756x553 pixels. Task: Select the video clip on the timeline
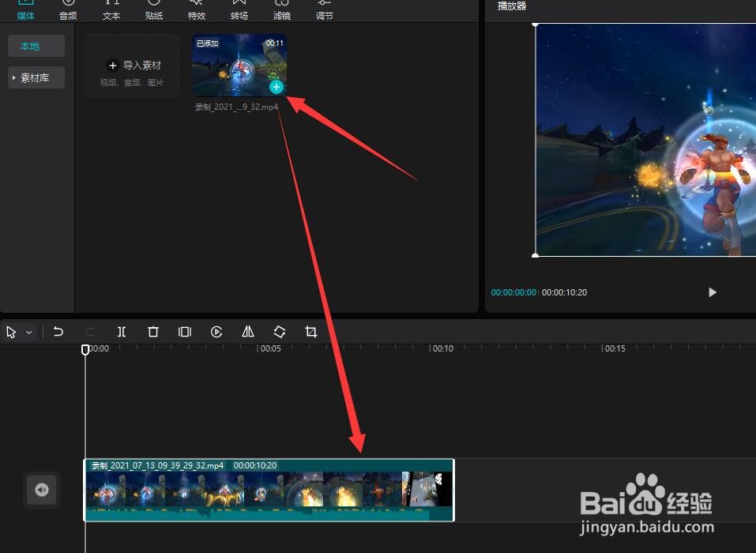pos(269,490)
